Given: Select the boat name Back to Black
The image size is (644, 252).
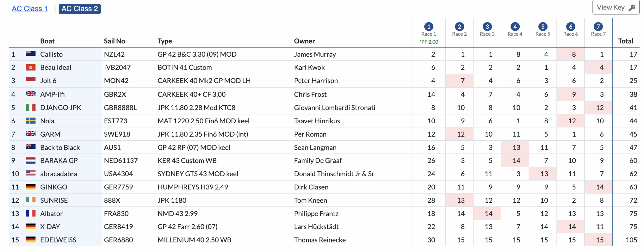Looking at the screenshot, I should (60, 147).
